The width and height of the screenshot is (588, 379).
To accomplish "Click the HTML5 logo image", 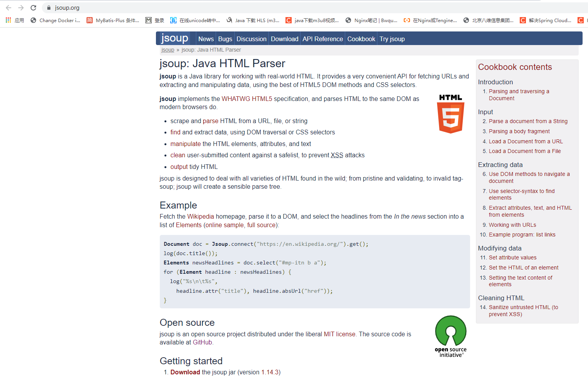I will (x=450, y=114).
